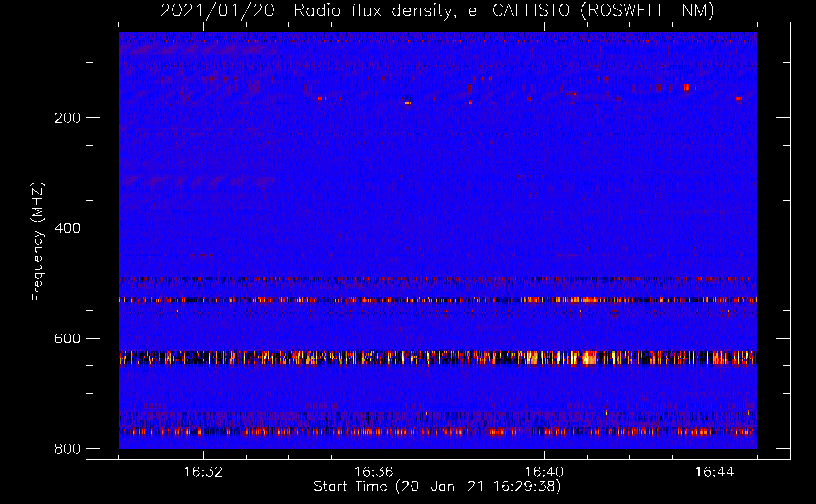
Task: Click the bright yellow burst near 16:41 at 640 MHz
Action: click(x=589, y=358)
